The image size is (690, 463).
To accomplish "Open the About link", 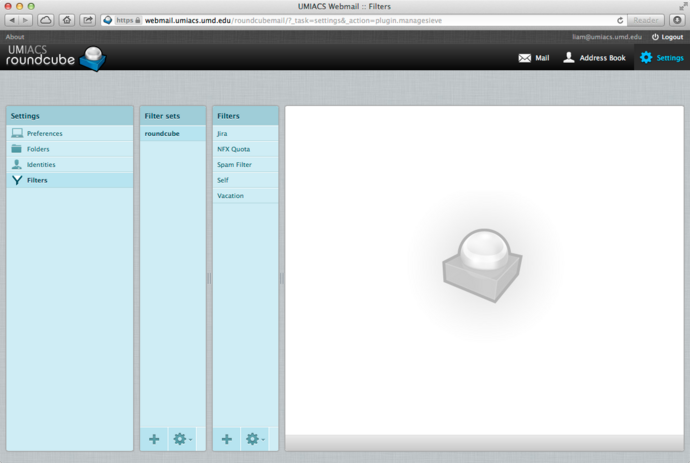I will [15, 37].
